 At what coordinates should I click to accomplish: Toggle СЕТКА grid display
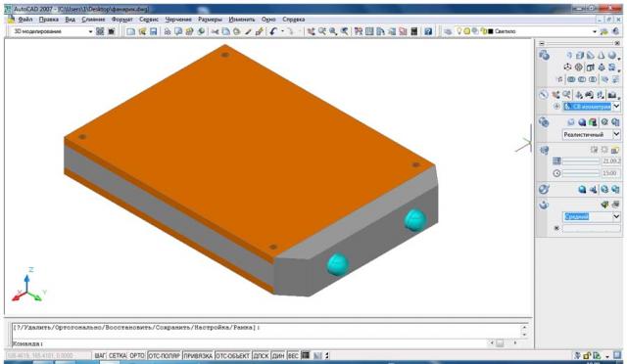[118, 355]
